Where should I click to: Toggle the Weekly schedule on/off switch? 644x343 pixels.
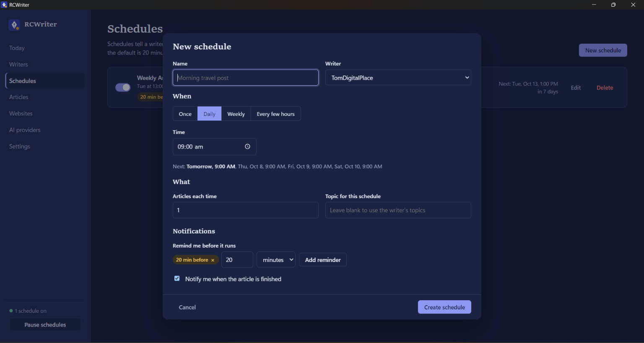[x=123, y=87]
